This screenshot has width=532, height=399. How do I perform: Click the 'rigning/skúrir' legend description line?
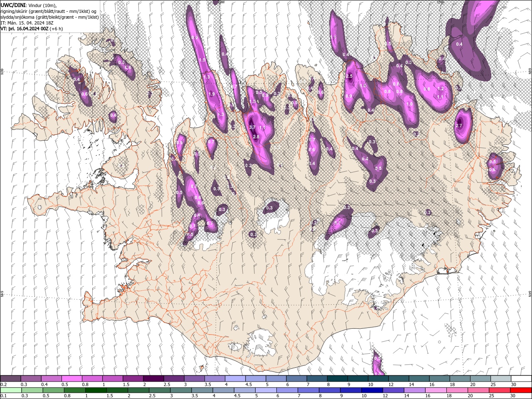click(49, 11)
